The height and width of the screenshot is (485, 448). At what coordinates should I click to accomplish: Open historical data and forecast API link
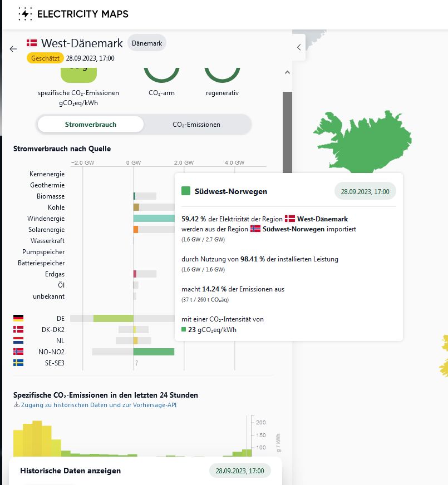click(99, 405)
